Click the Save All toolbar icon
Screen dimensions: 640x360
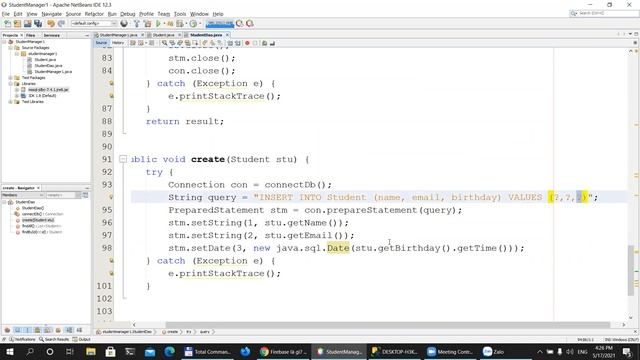[x=38, y=24]
